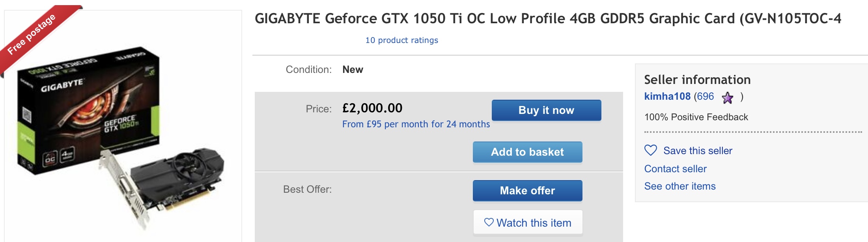Click the Buy it now button

click(x=546, y=110)
